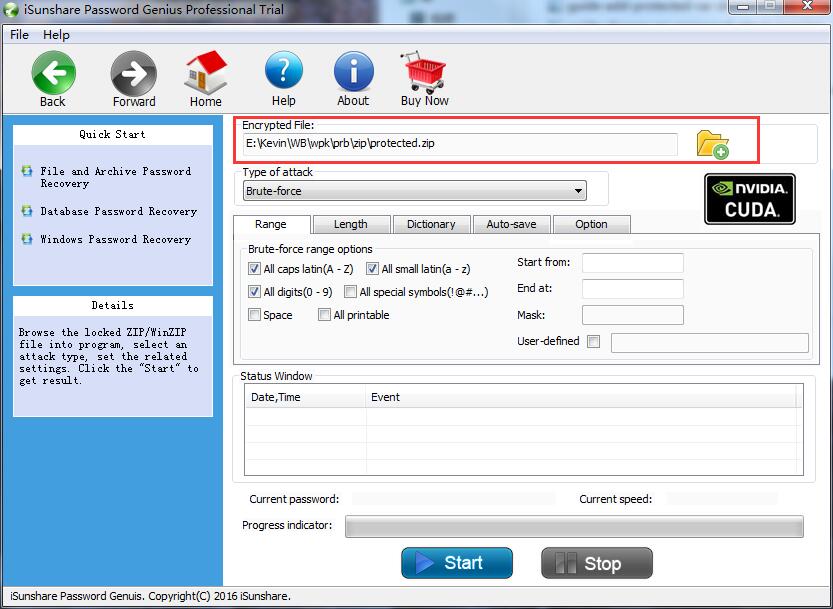The width and height of the screenshot is (833, 609).
Task: Click the Event column header
Action: pyautogui.click(x=581, y=397)
